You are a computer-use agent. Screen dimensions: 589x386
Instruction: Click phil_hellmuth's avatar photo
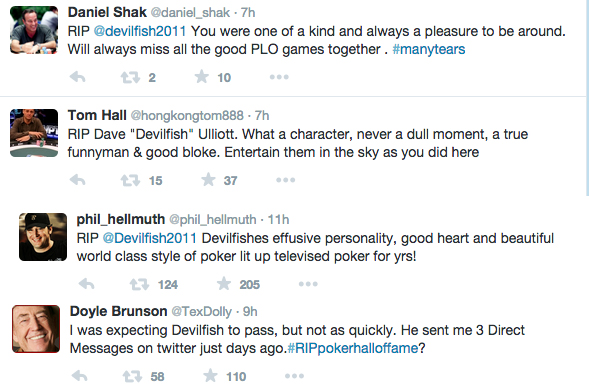coord(43,237)
